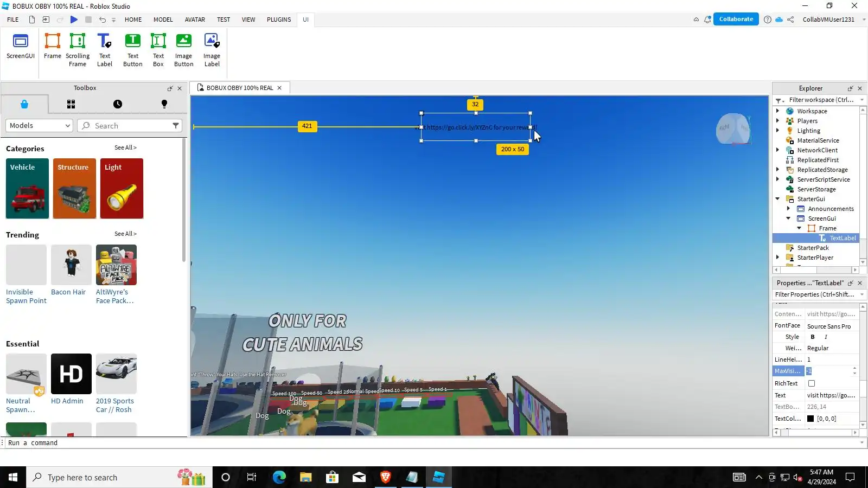Insert a Scrolling Frame
Screen dimensions: 868x488
(x=78, y=50)
